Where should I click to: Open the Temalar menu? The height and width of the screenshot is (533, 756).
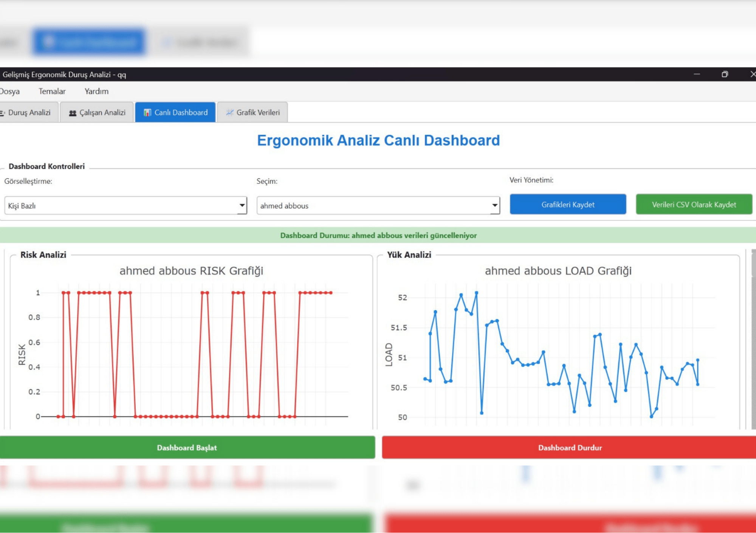(52, 91)
